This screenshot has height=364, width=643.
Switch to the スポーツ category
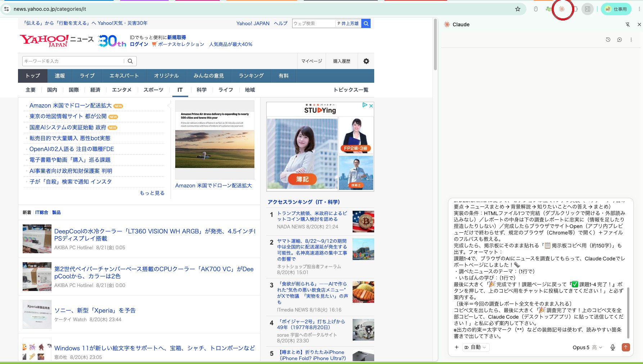pyautogui.click(x=153, y=90)
